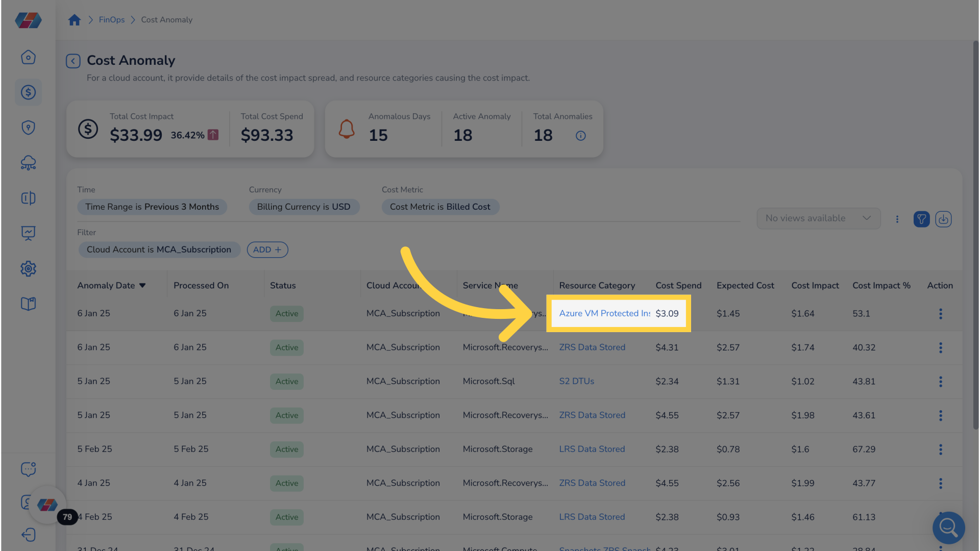Open the documentation book icon
The width and height of the screenshot is (980, 551).
coord(28,304)
